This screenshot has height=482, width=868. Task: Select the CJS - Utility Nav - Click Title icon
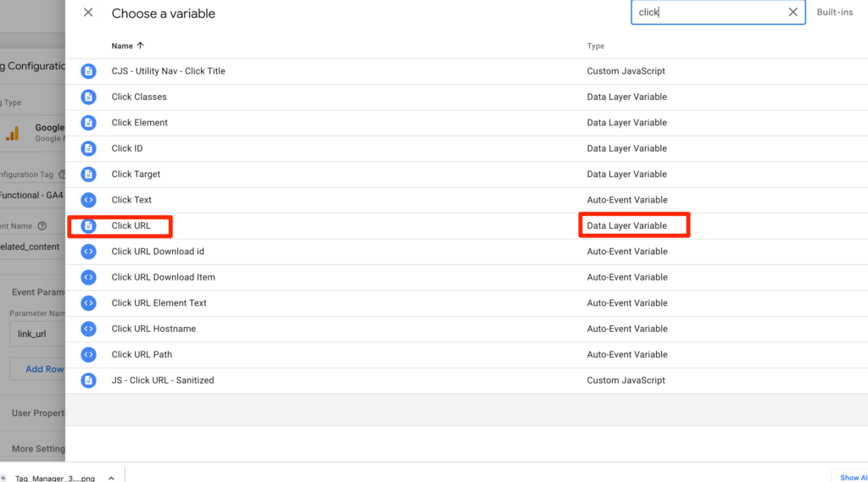(88, 71)
